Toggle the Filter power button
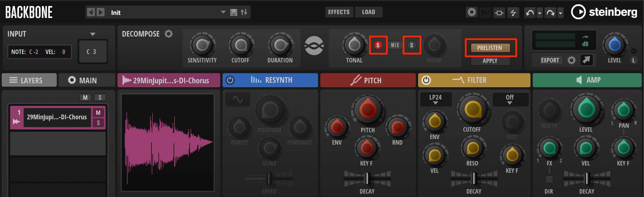 click(x=426, y=80)
